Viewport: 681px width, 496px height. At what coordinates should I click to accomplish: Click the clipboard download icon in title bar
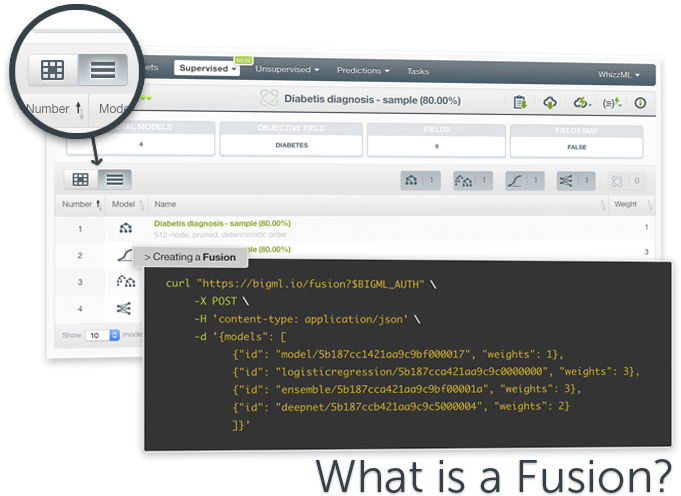click(520, 103)
